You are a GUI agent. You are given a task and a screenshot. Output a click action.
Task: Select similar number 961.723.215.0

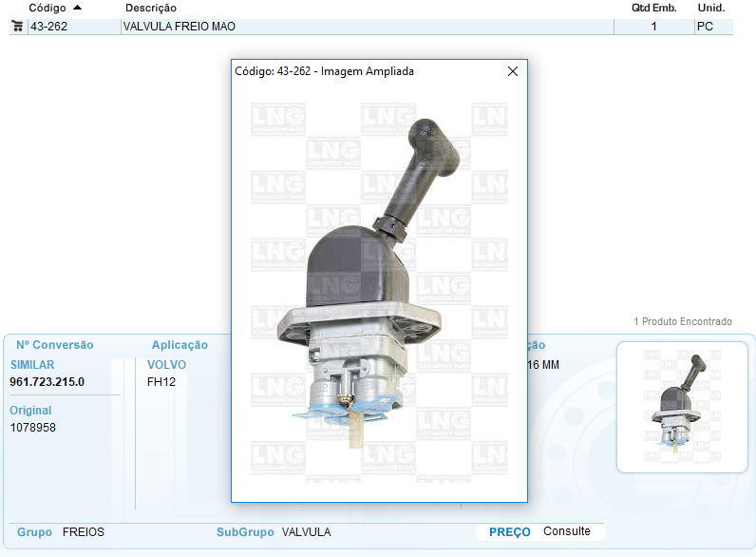tap(47, 382)
